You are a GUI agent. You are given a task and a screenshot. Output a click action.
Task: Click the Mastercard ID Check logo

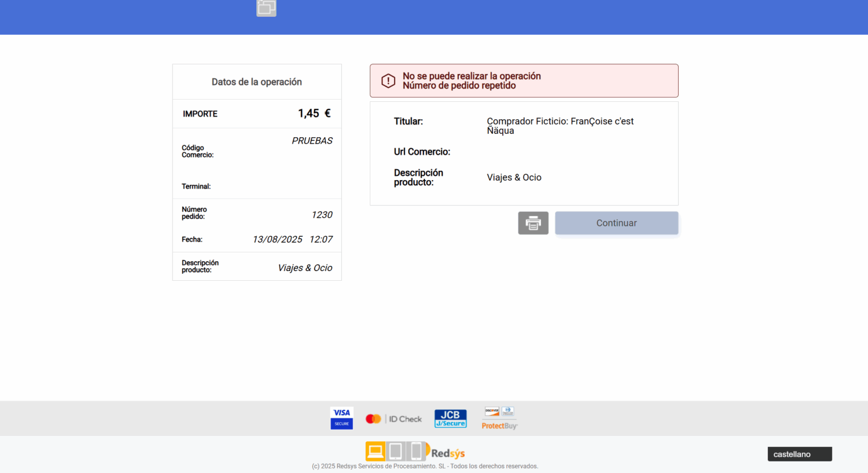click(x=393, y=419)
